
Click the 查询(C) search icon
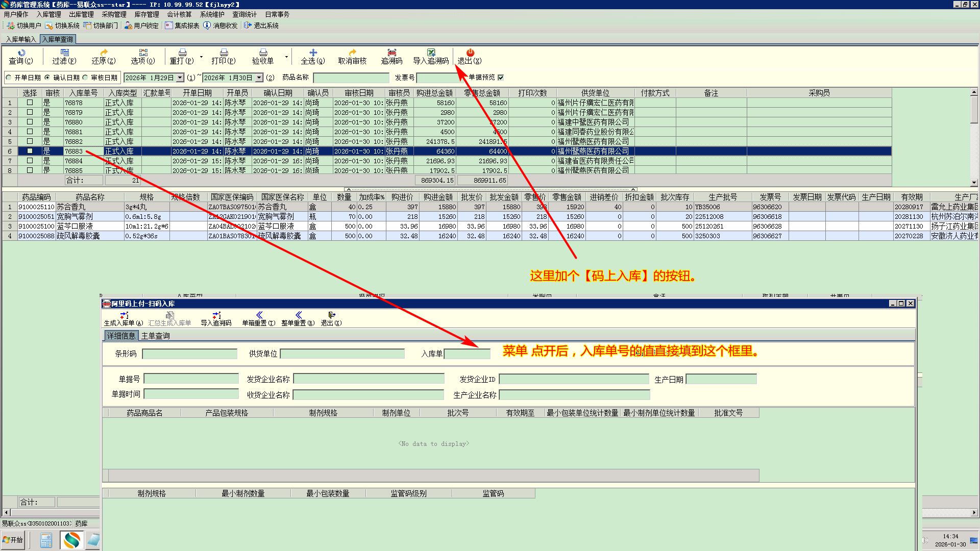pos(21,53)
